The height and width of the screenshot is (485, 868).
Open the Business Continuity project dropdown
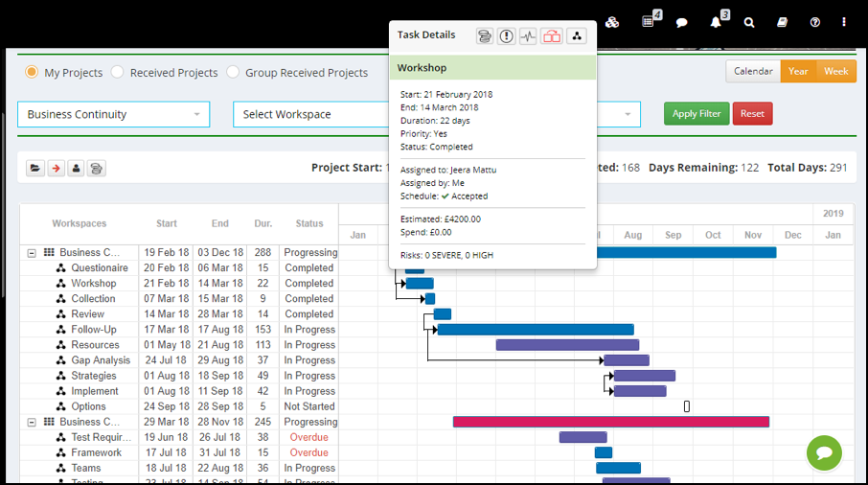coord(113,114)
